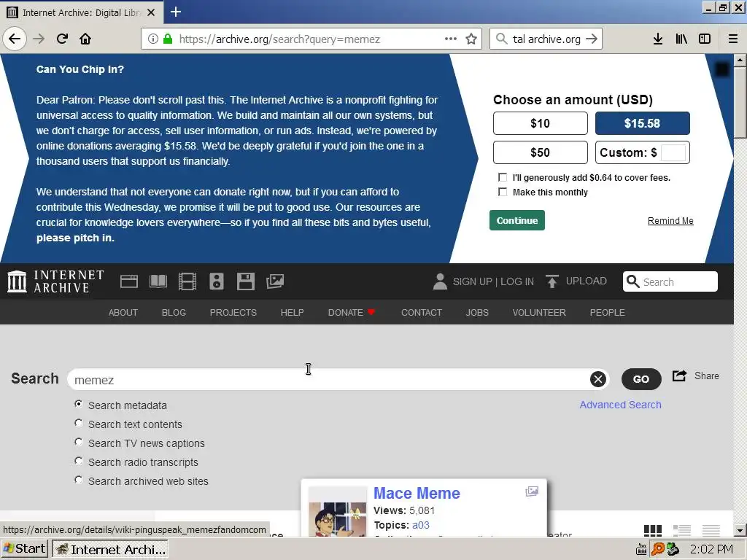
Task: Clear the memez search query with X
Action: 598,379
